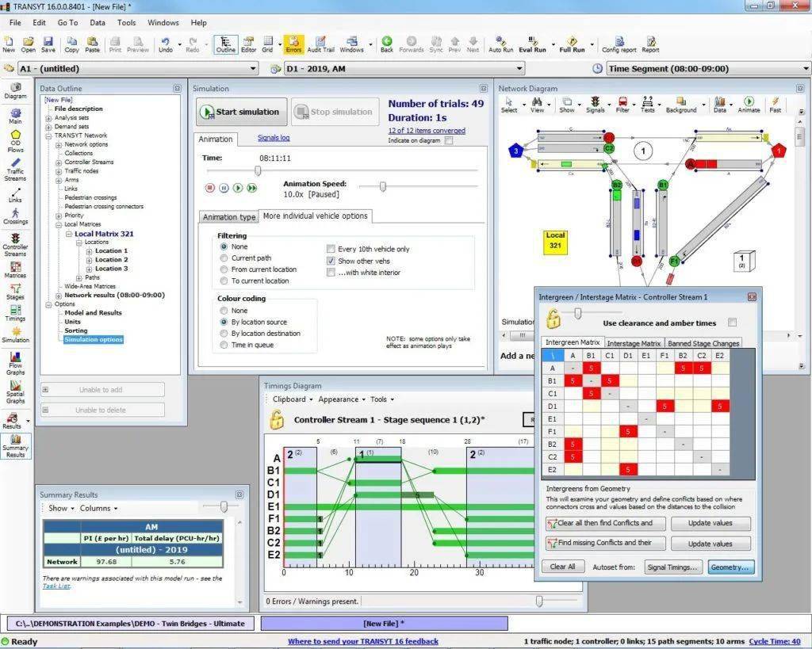Click the Auto Run toolbar icon
Screen dimensions: 812x649
(500, 43)
